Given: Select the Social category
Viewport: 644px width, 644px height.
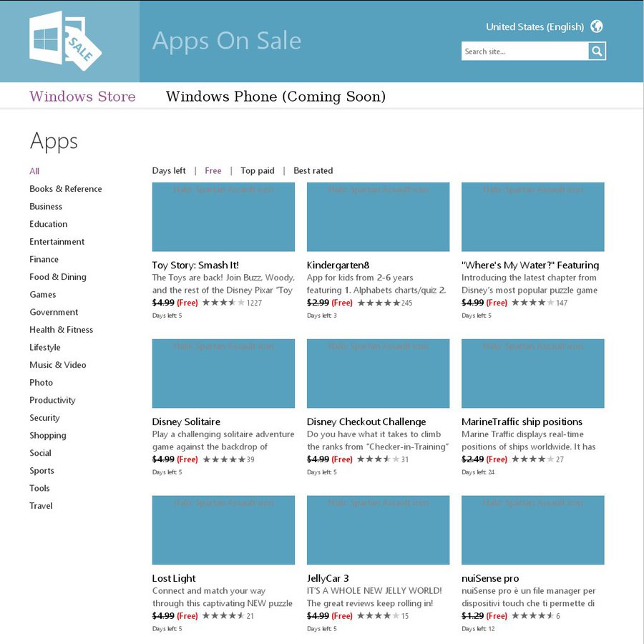Looking at the screenshot, I should pyautogui.click(x=40, y=453).
